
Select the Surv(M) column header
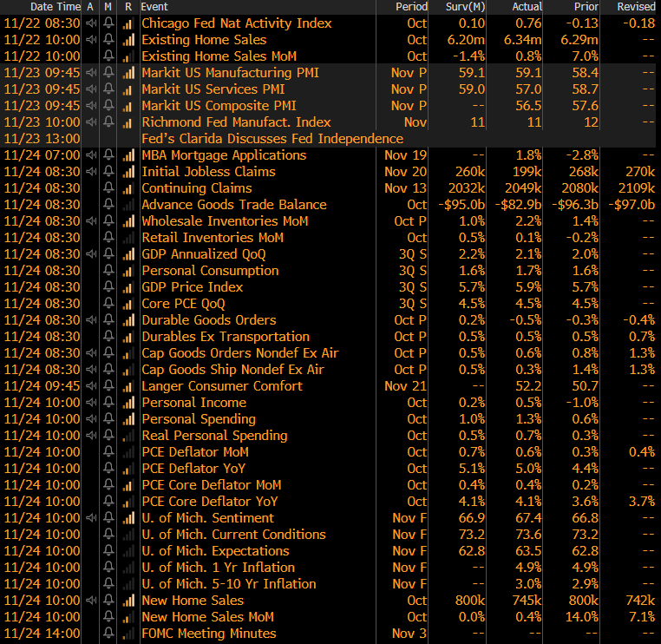pyautogui.click(x=461, y=7)
